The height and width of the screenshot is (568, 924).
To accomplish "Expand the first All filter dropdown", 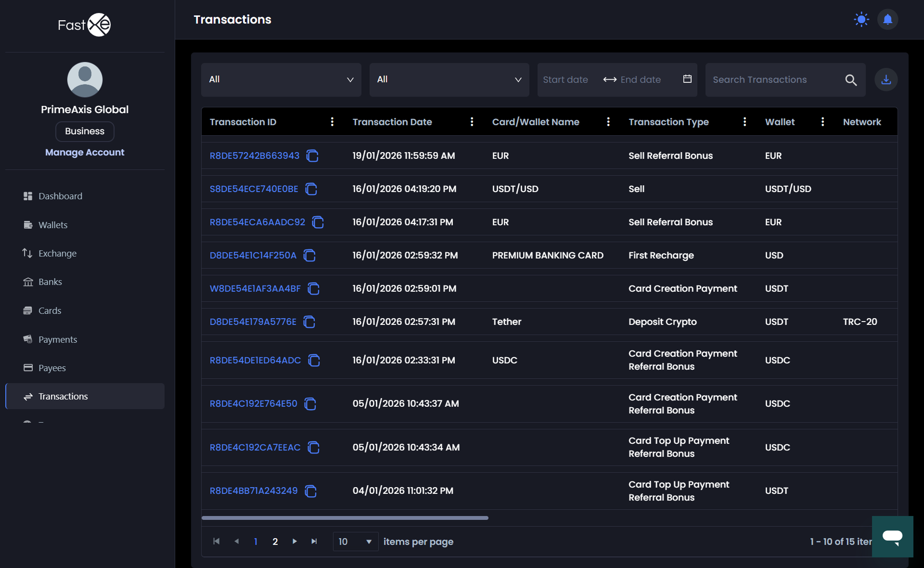I will pyautogui.click(x=281, y=80).
